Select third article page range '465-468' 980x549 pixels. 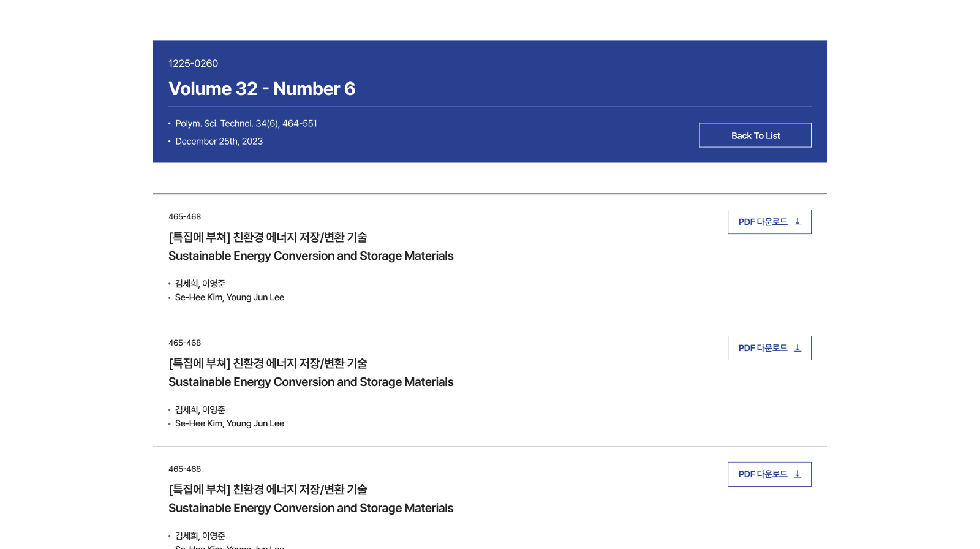coord(184,469)
